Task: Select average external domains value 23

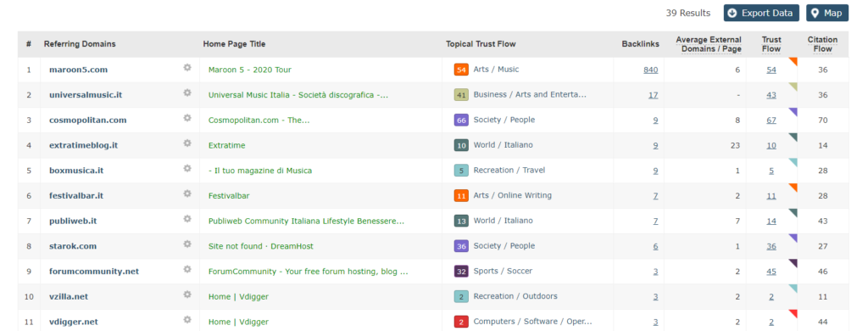Action: 735,145
